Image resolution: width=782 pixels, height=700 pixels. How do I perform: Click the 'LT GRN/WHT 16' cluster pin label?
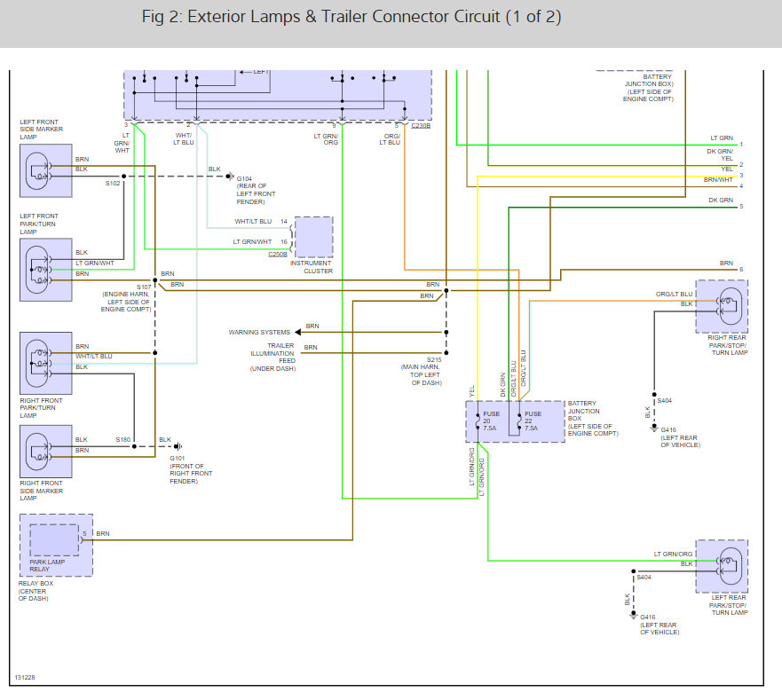point(260,242)
